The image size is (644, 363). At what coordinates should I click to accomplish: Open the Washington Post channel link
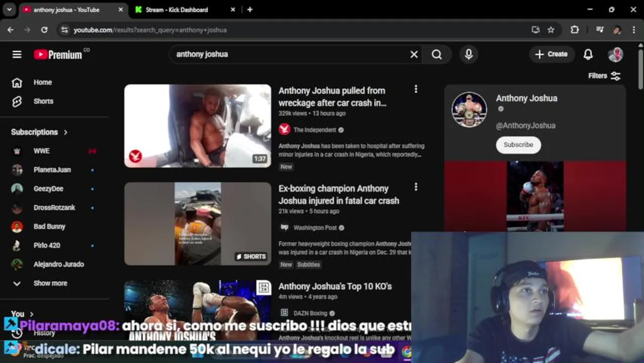pyautogui.click(x=315, y=227)
